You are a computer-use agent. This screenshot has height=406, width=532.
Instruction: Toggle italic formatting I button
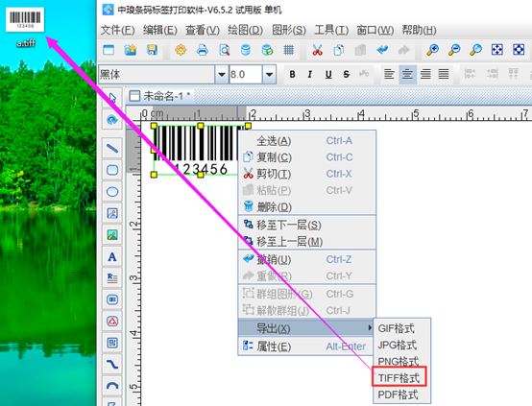pos(310,74)
